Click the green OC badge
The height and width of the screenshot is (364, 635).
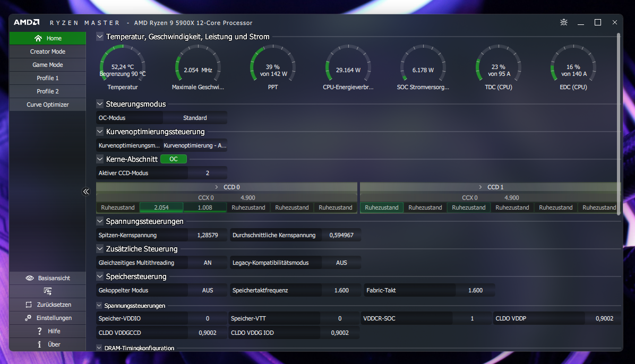(x=174, y=159)
